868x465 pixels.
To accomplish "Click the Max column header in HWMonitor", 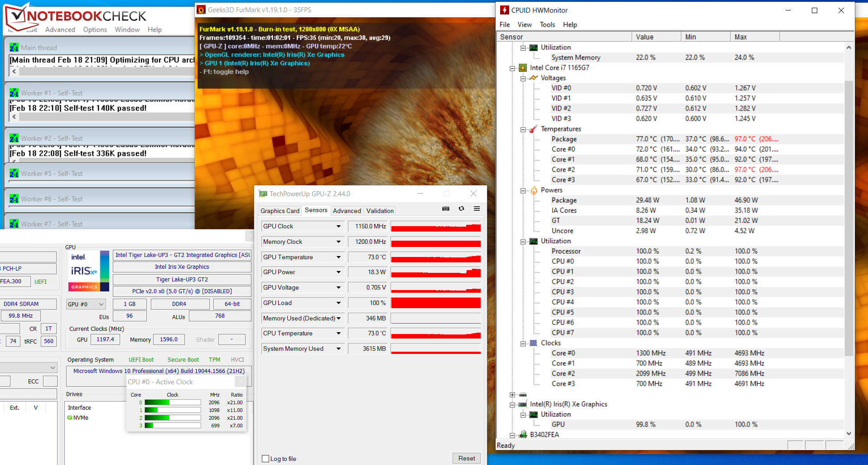I will coord(755,37).
